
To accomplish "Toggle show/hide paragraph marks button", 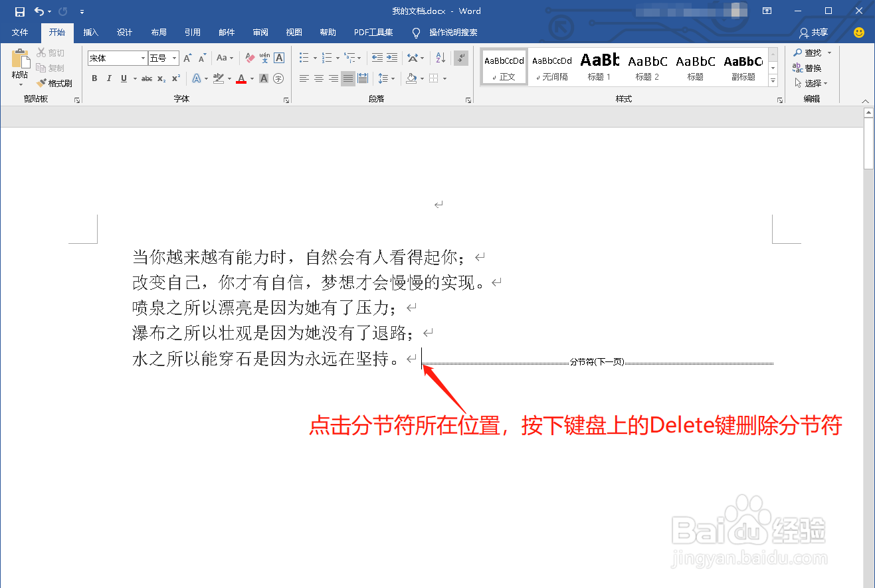I will tap(461, 58).
